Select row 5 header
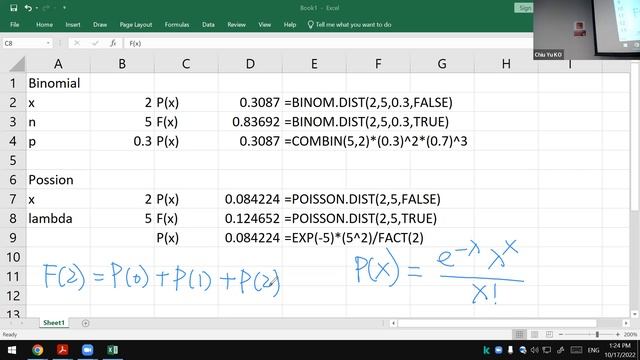This screenshot has width=640, height=360. [x=13, y=160]
